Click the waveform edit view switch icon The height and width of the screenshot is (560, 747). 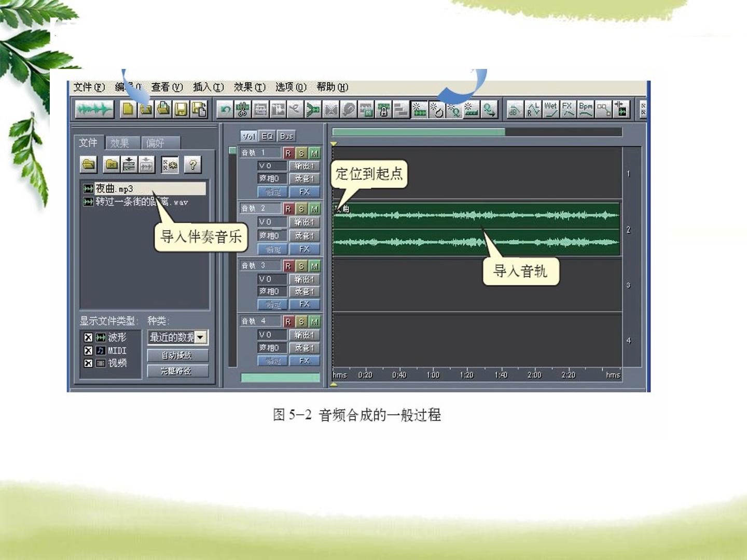point(94,109)
